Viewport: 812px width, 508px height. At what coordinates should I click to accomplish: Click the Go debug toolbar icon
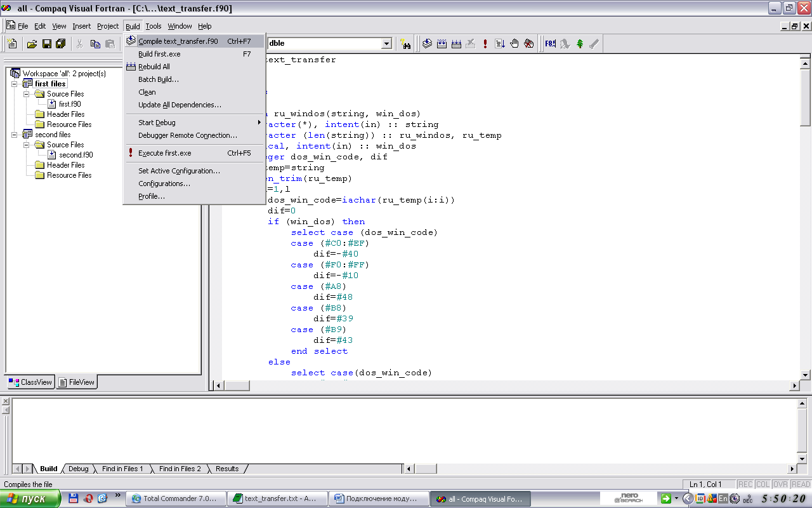pos(500,44)
